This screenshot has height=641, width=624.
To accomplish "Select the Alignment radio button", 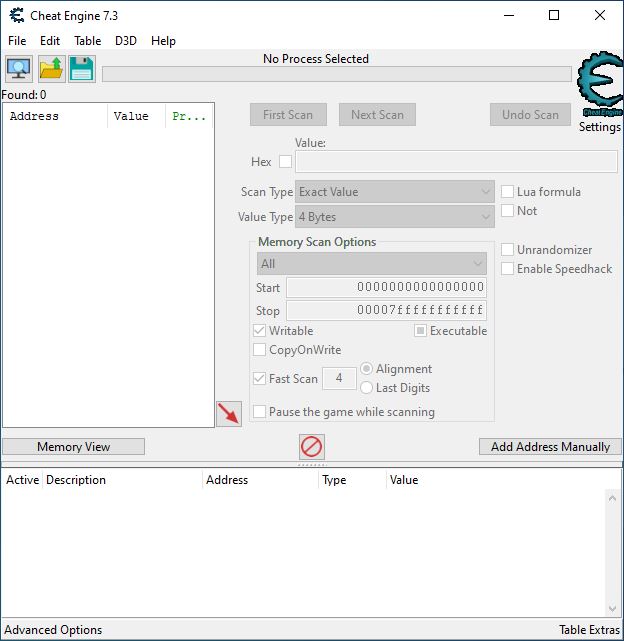I will [366, 369].
